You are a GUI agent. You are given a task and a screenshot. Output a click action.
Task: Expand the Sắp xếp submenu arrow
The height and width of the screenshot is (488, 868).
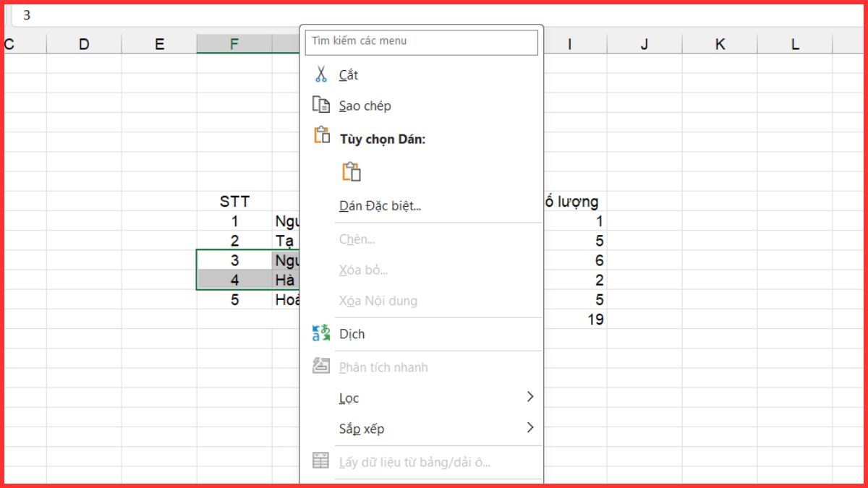click(530, 428)
